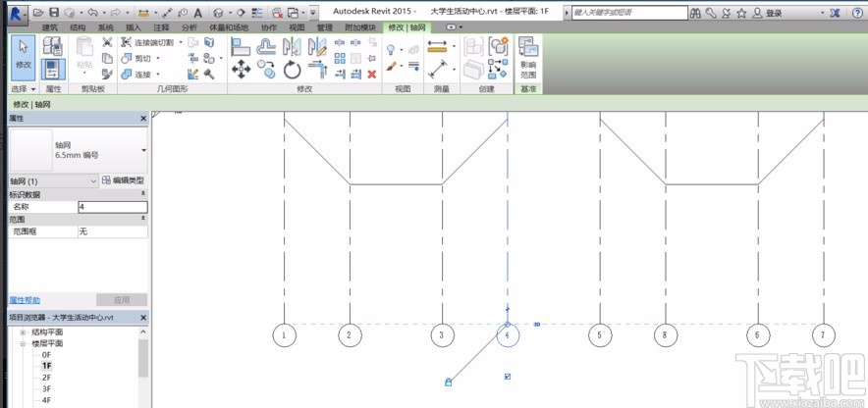Open the 剪切 geometry dropdown arrow
The width and height of the screenshot is (868, 408).
[x=158, y=58]
